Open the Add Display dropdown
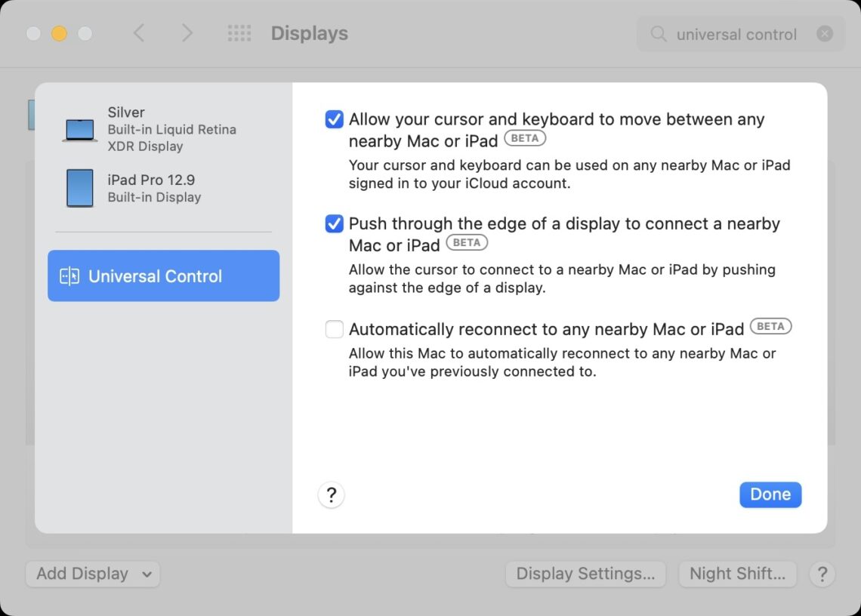 [x=92, y=574]
